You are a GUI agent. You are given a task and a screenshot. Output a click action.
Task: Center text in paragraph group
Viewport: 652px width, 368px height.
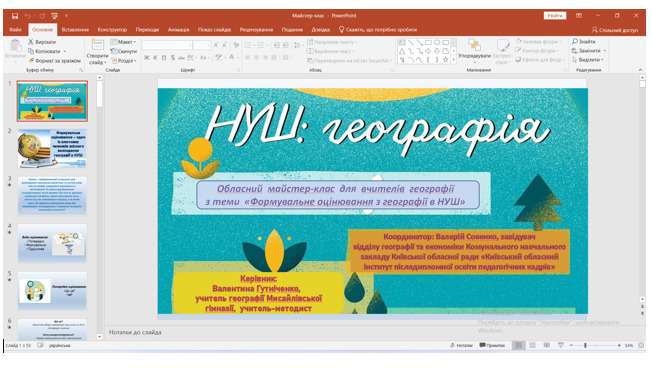tap(257, 57)
